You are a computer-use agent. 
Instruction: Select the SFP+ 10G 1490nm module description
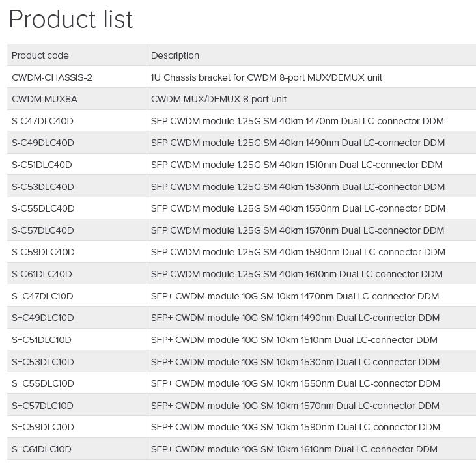(295, 318)
